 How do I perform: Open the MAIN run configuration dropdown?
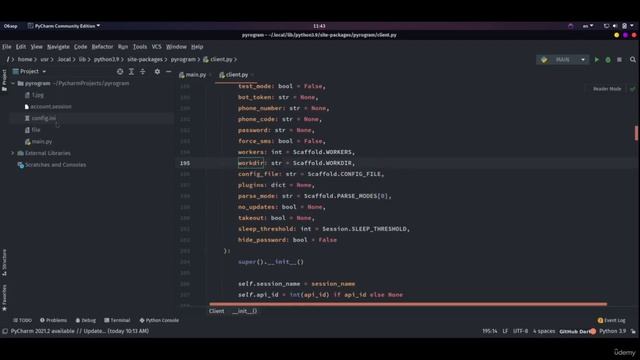(x=563, y=60)
